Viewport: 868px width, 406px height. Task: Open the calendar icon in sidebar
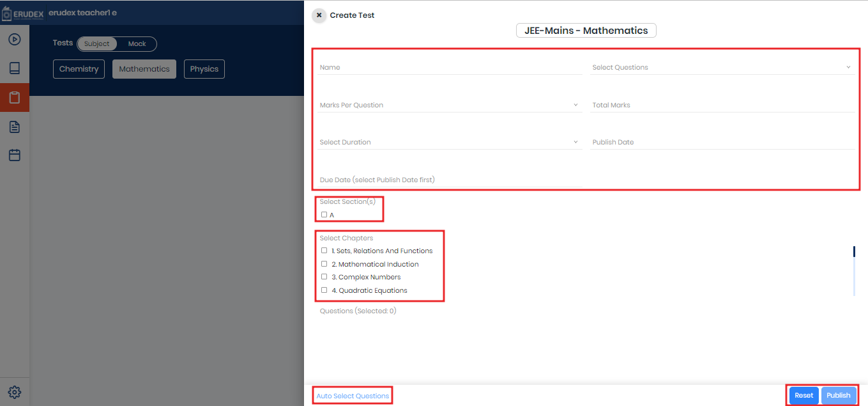[x=14, y=155]
